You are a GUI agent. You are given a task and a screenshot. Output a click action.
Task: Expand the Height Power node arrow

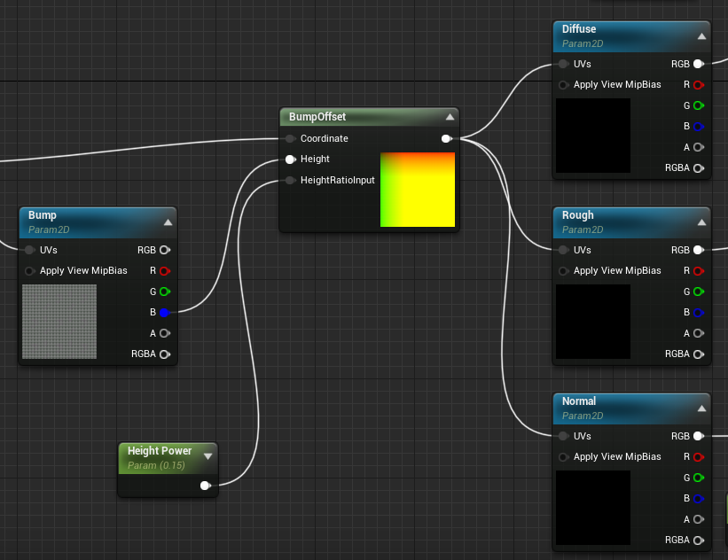click(x=207, y=456)
